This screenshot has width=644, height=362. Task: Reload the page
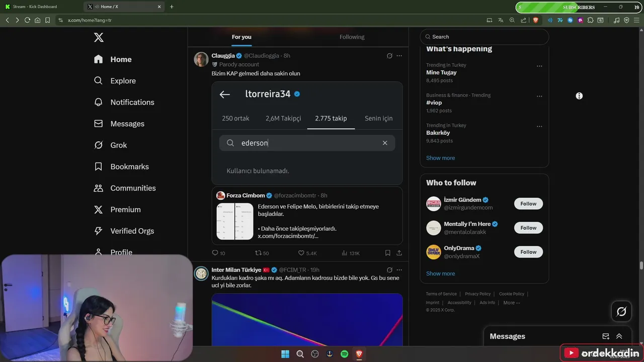coord(27,20)
